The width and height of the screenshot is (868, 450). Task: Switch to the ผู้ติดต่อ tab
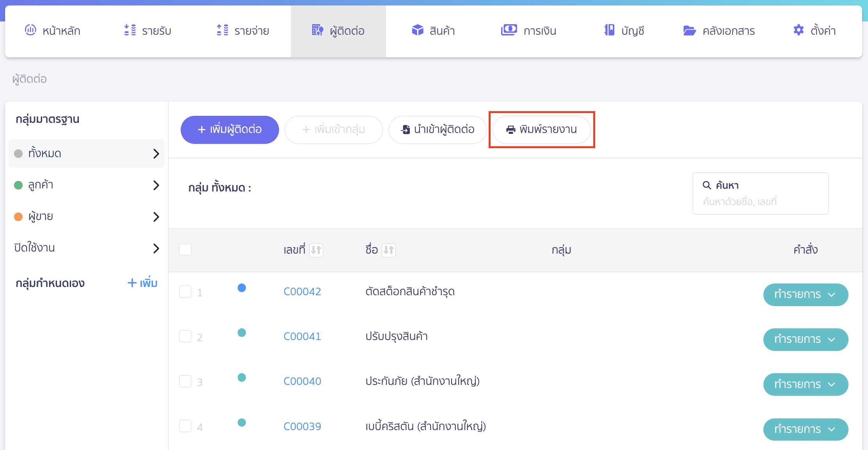pyautogui.click(x=338, y=31)
